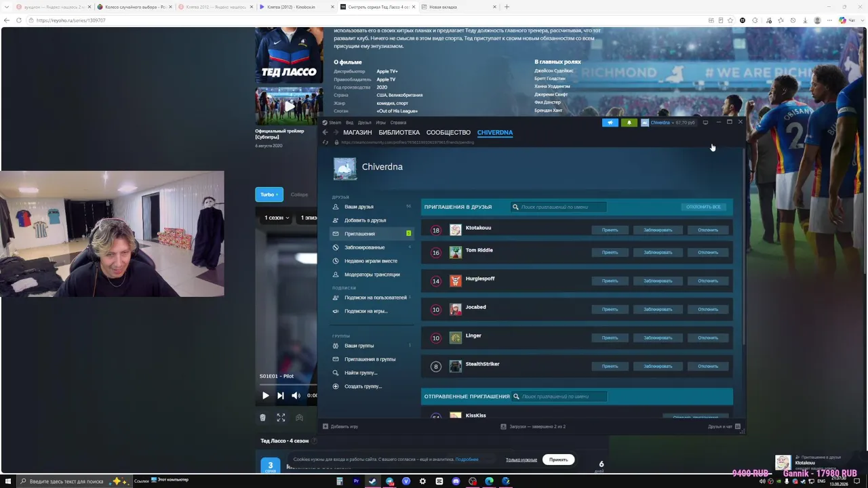This screenshot has height=488, width=868.
Task: Choose Только нужные cookies option
Action: pos(521,460)
